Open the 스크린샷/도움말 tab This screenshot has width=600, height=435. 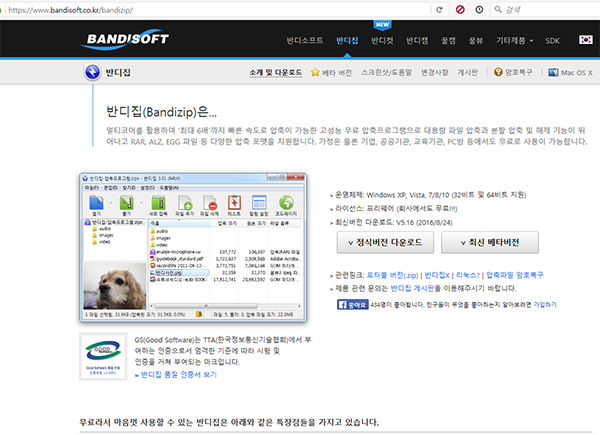[386, 72]
